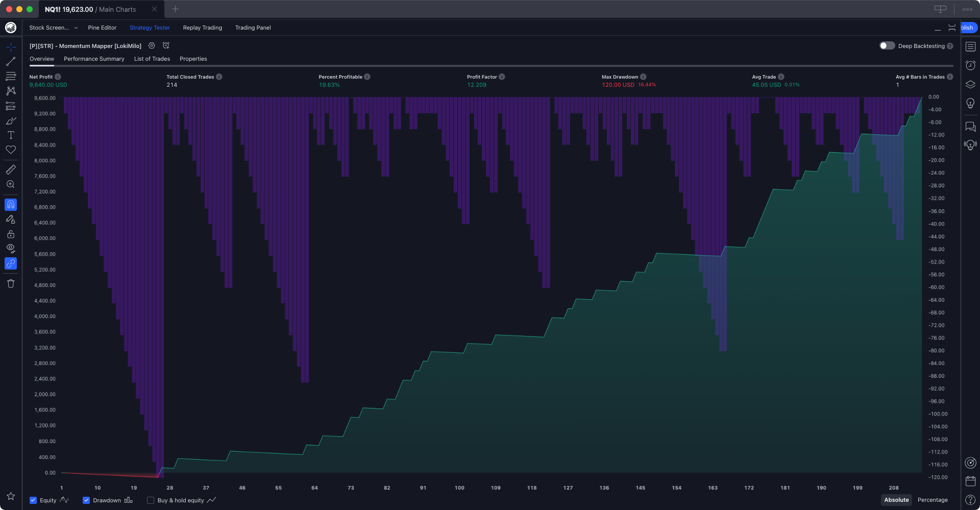
Task: Open the Performance Summary tab
Action: pos(94,59)
